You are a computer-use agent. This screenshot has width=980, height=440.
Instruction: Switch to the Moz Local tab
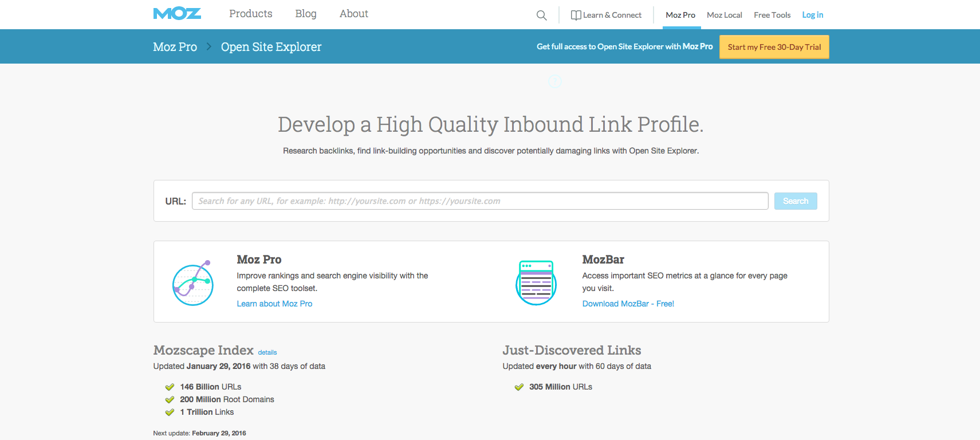point(725,15)
